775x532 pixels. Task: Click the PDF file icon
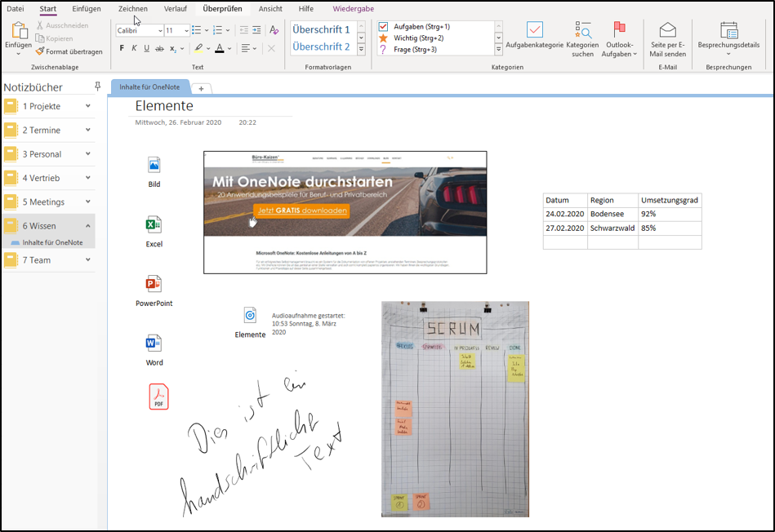click(158, 397)
